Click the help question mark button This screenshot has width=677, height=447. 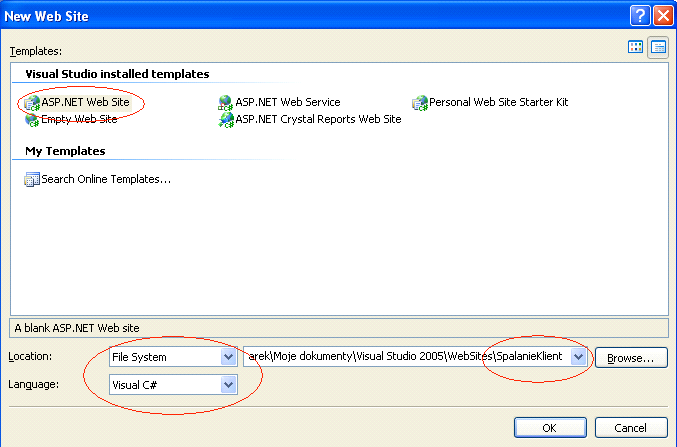(640, 16)
